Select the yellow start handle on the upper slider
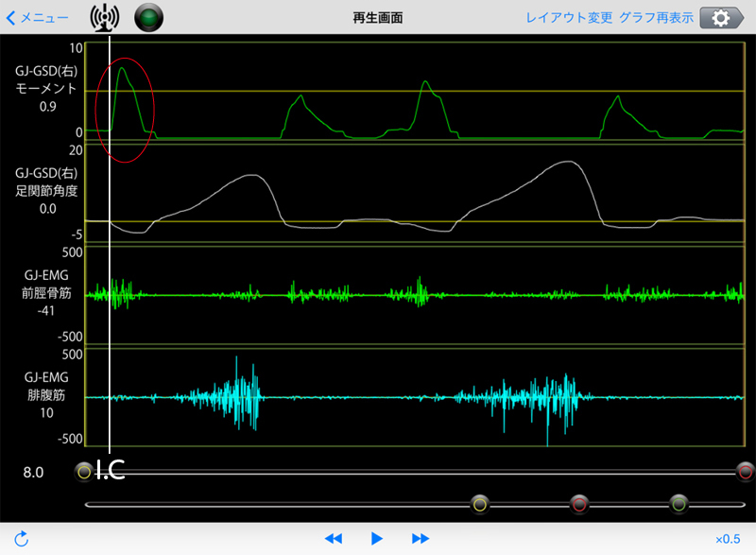Viewport: 756px width, 555px height. 84,472
